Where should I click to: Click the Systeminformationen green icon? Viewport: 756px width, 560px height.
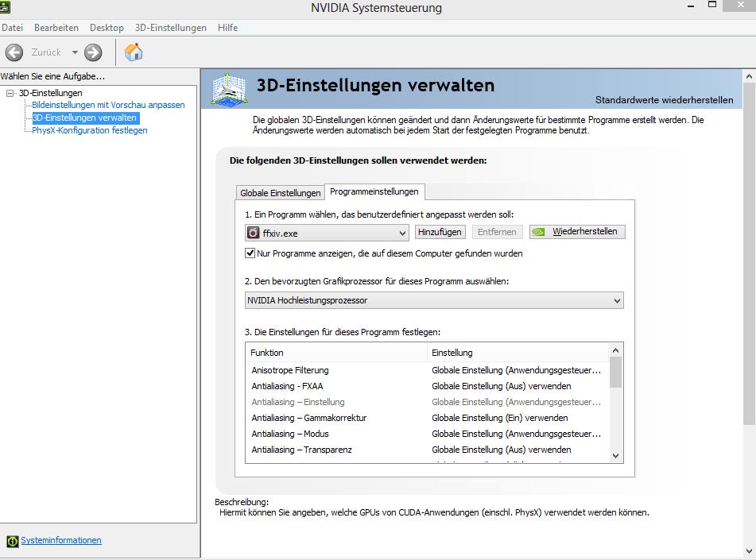coord(13,541)
